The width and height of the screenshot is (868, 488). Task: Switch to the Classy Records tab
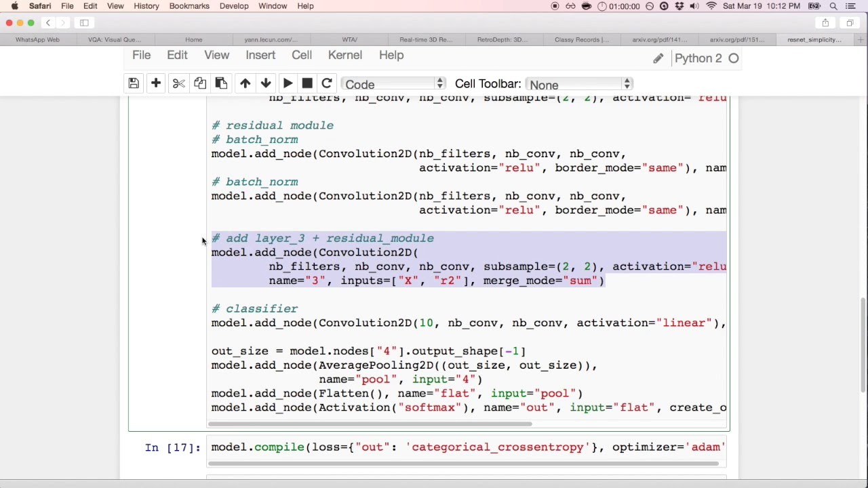582,39
